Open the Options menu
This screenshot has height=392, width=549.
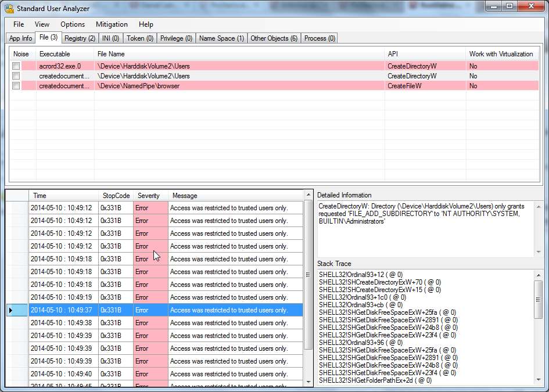[73, 24]
